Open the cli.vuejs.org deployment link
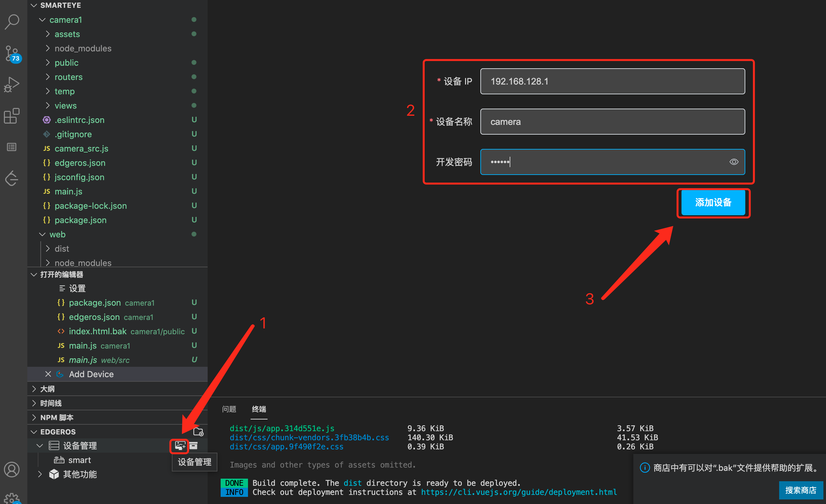The height and width of the screenshot is (504, 826). 518,492
